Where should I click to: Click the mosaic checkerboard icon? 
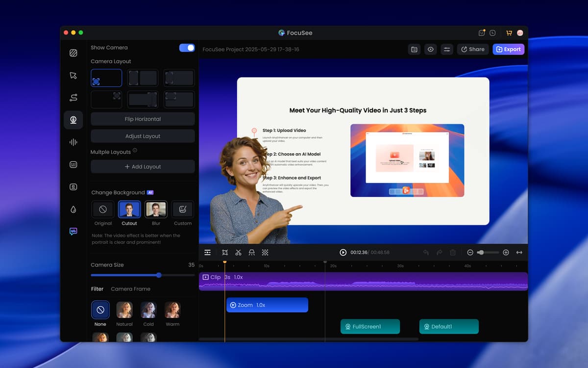click(x=265, y=252)
